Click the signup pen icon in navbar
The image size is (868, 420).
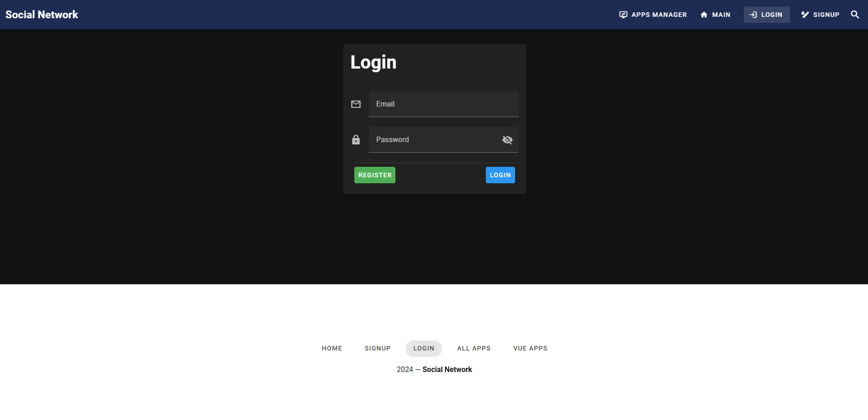click(x=805, y=14)
